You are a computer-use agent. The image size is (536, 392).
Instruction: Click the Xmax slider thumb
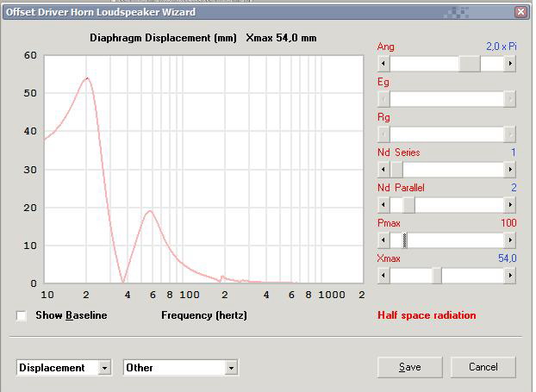click(437, 276)
